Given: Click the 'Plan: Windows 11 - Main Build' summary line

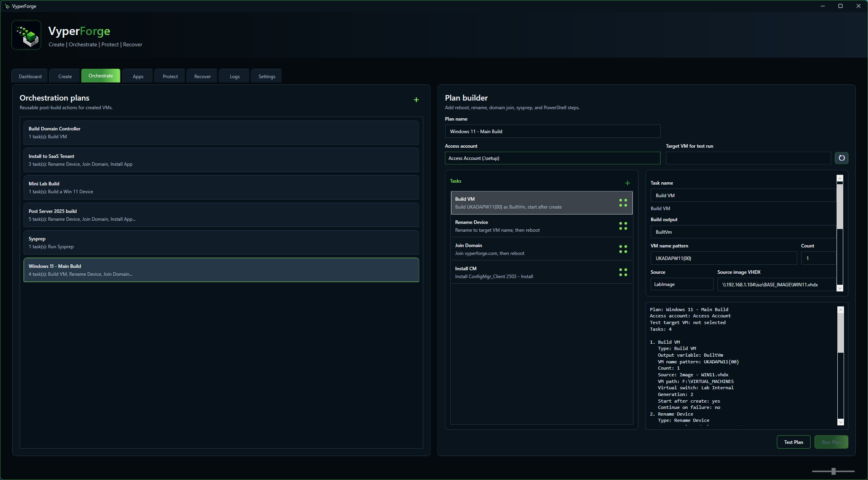Looking at the screenshot, I should (x=688, y=310).
